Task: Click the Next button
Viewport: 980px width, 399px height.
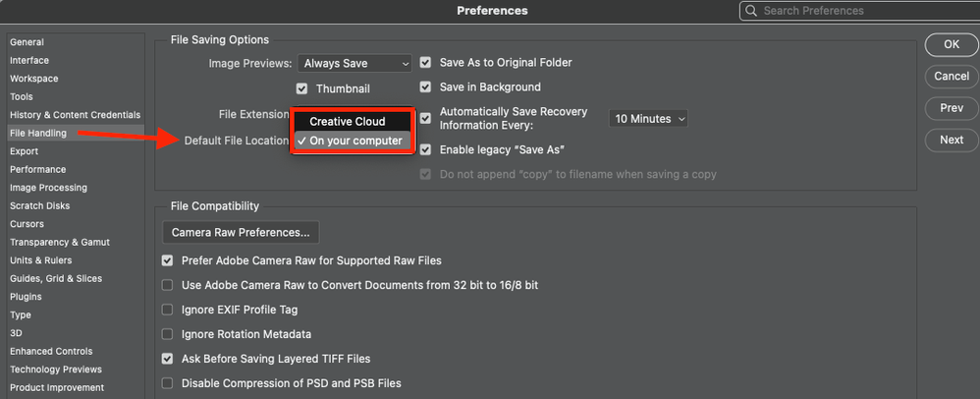Action: pos(951,140)
